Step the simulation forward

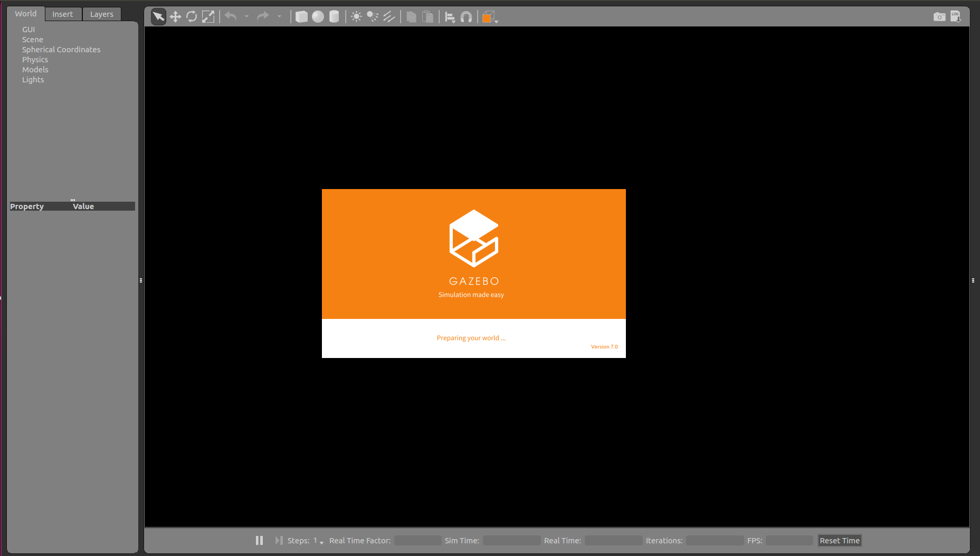pos(279,540)
